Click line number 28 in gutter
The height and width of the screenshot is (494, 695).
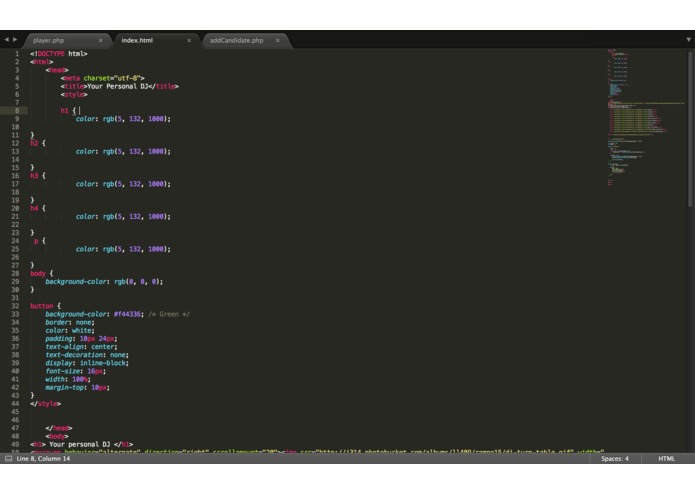tap(16, 273)
